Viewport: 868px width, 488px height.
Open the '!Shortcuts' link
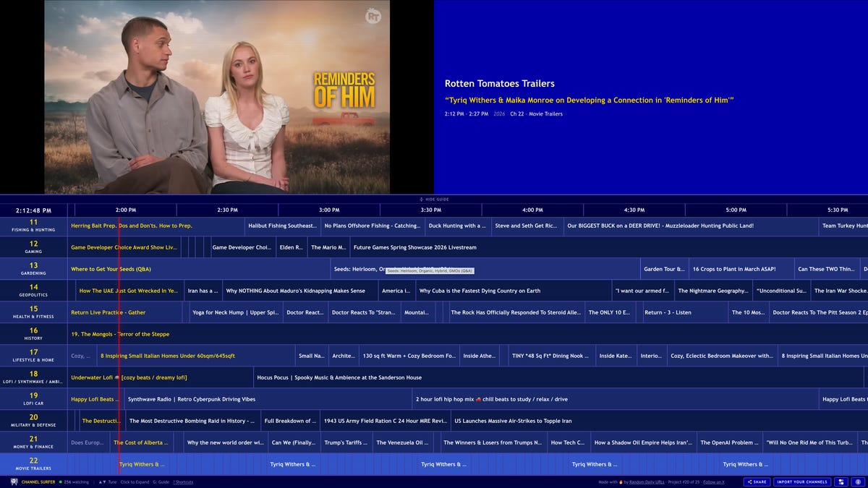(183, 481)
